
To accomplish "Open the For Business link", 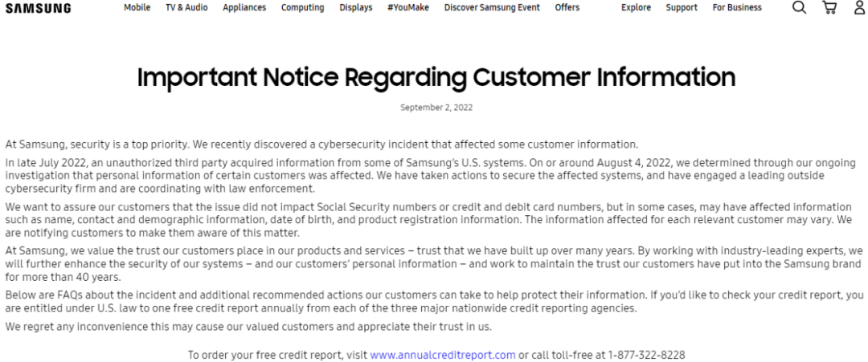I will pyautogui.click(x=737, y=7).
